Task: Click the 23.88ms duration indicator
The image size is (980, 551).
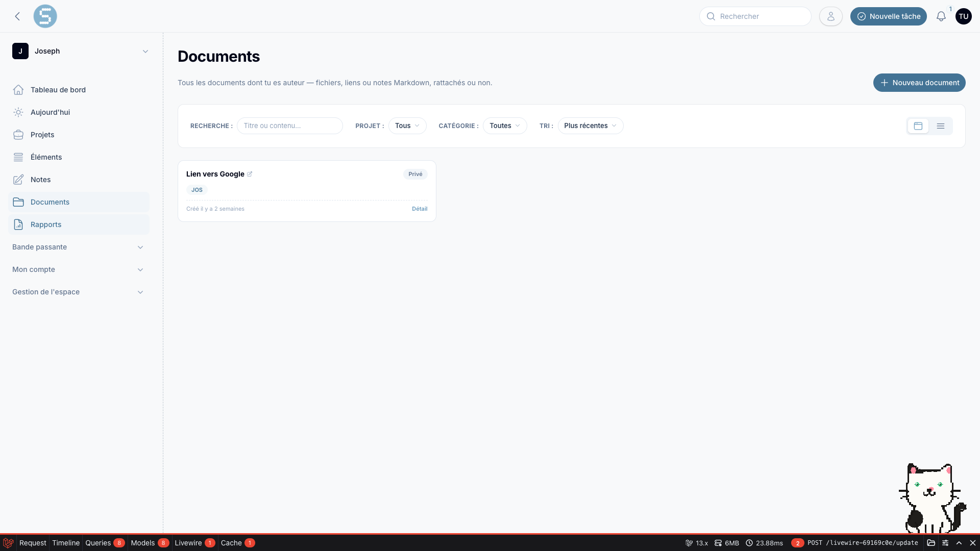Action: click(764, 543)
